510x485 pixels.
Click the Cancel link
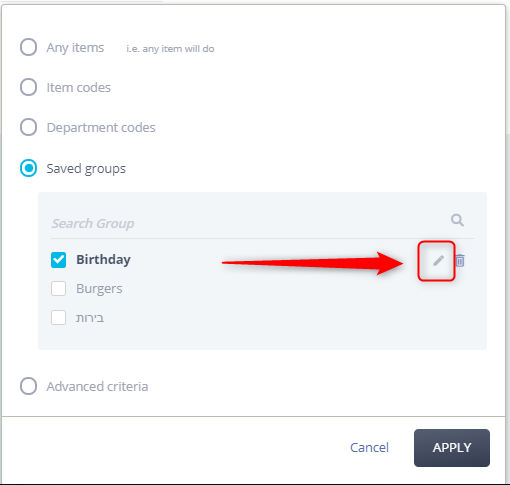click(369, 447)
